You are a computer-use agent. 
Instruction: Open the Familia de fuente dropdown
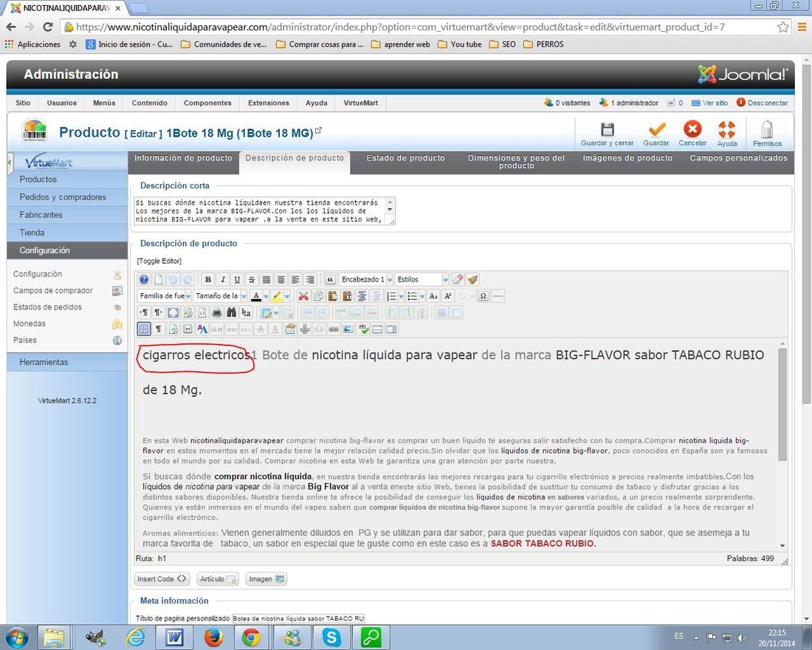tap(165, 296)
